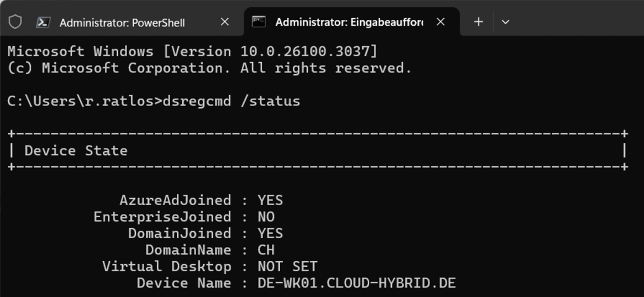644x297 pixels.
Task: Expand the new tab profile dropdown chevron
Action: [506, 22]
